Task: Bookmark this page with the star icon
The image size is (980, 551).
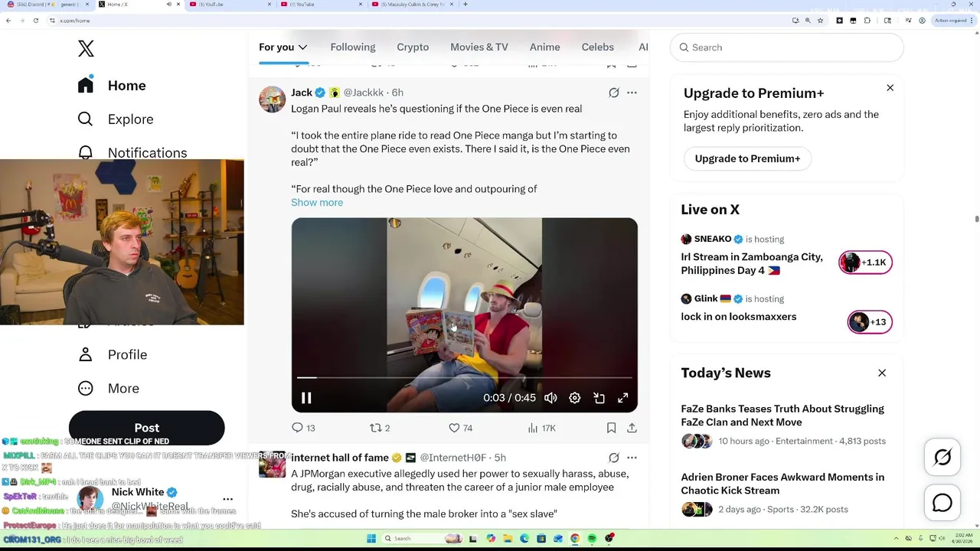Action: click(x=820, y=21)
